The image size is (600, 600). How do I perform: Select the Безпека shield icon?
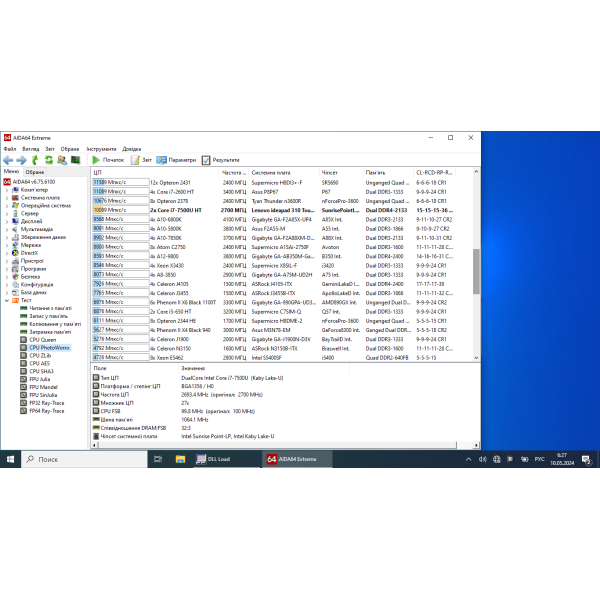tap(15, 277)
